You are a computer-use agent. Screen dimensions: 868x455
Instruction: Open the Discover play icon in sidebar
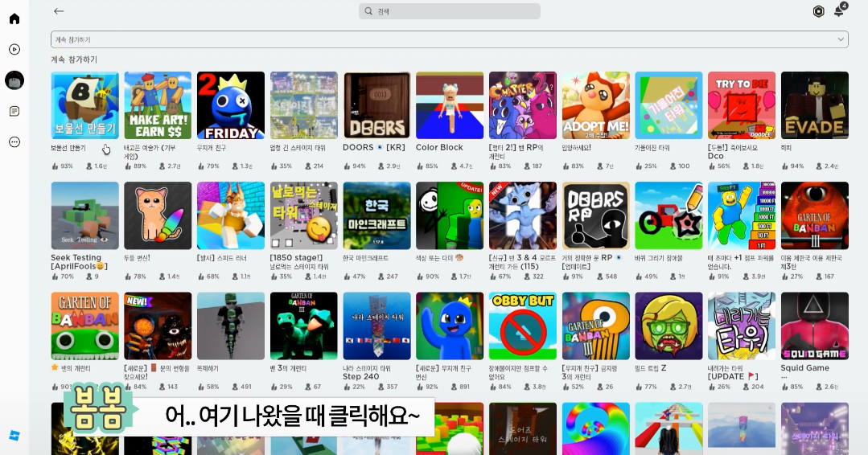tap(14, 50)
